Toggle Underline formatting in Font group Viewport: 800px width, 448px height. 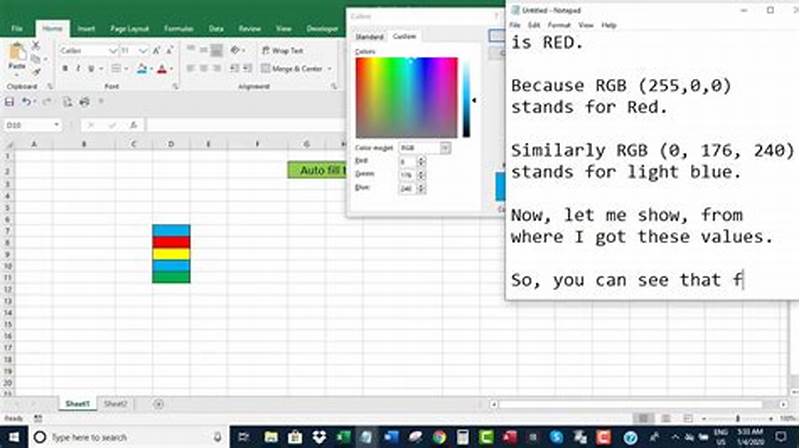coord(91,68)
